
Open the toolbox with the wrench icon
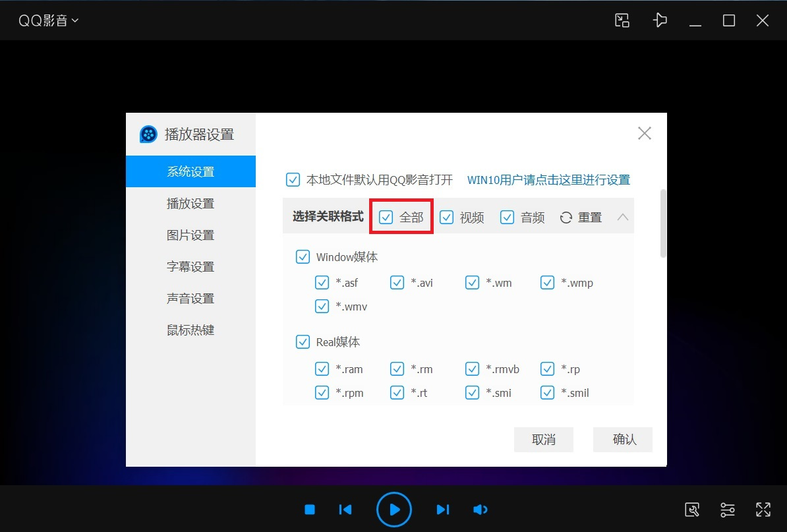pyautogui.click(x=692, y=509)
